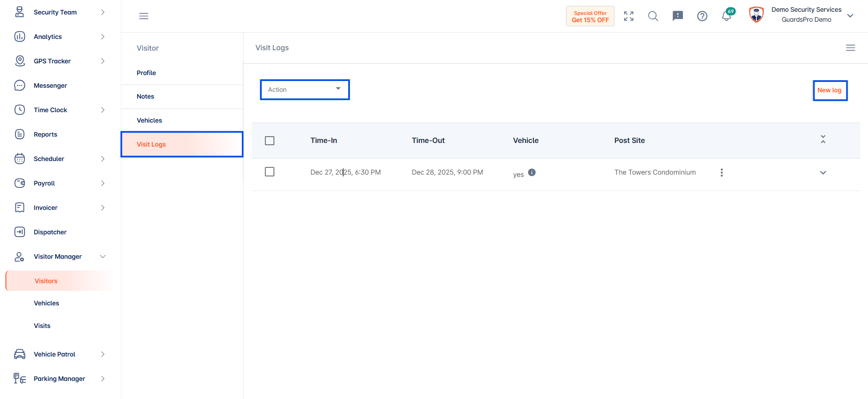Expand the Analytics submenu chevron
The width and height of the screenshot is (868, 399).
[x=103, y=37]
